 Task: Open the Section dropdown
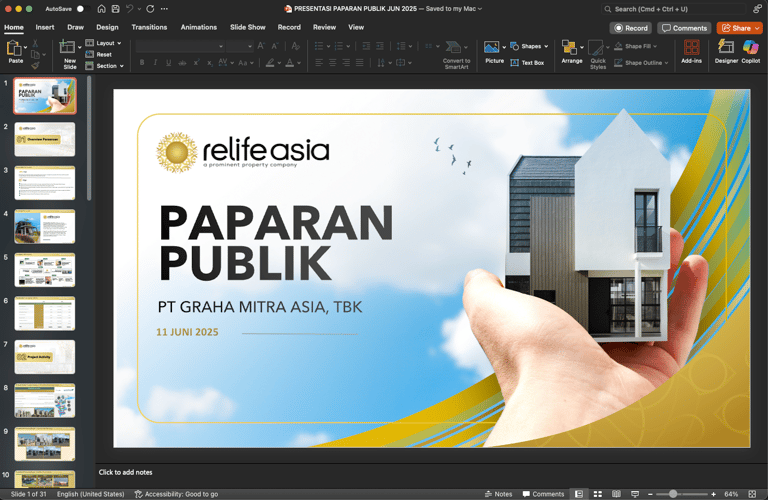tap(105, 66)
